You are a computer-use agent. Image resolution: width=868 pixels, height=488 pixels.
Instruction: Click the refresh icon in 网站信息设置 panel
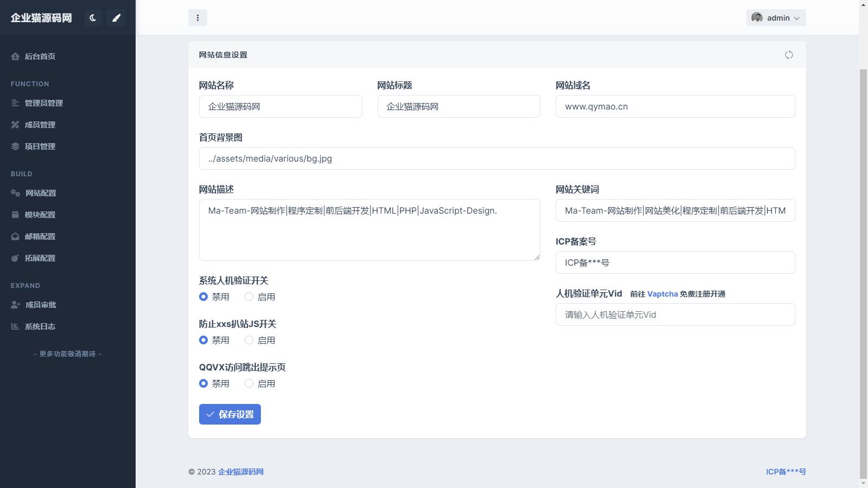pyautogui.click(x=789, y=55)
